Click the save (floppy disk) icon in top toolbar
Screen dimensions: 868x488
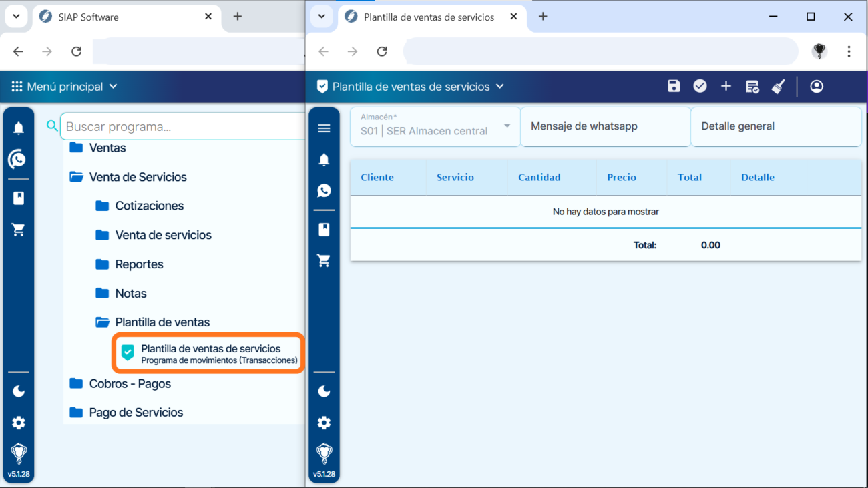[674, 86]
